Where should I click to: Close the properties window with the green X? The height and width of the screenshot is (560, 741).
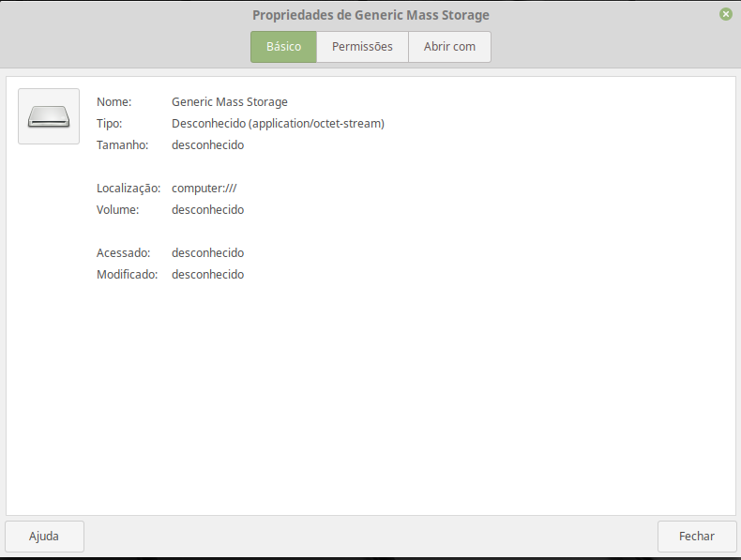[726, 14]
